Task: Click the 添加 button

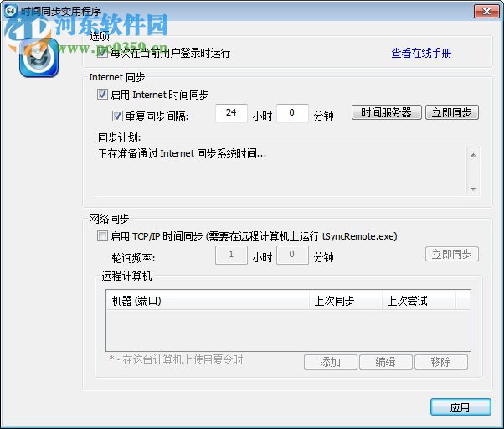Action: [331, 362]
